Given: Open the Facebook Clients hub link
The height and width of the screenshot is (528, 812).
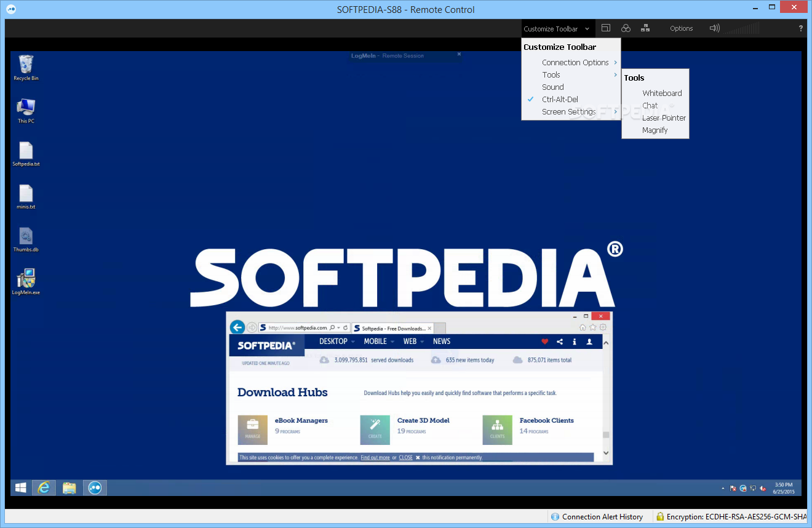Looking at the screenshot, I should coord(547,420).
